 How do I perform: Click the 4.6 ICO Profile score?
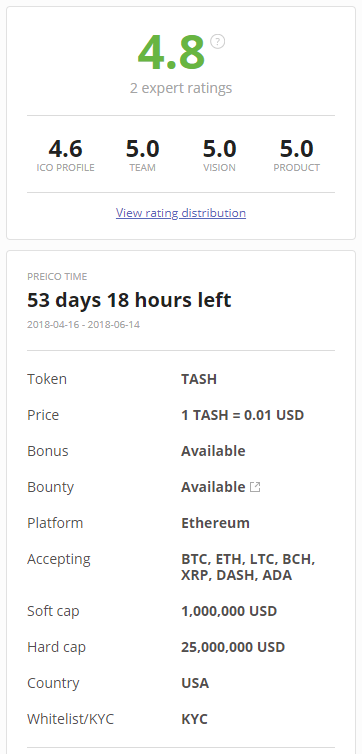tap(65, 149)
